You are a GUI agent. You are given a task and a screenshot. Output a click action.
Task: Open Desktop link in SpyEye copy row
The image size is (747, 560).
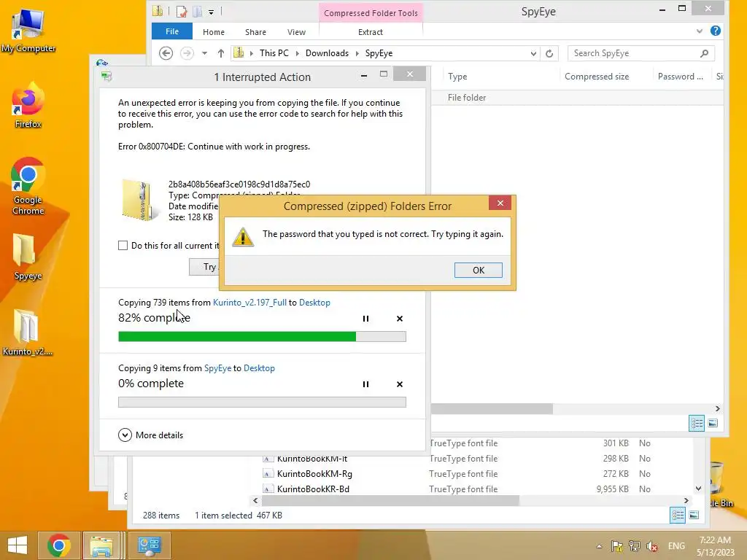(x=259, y=368)
